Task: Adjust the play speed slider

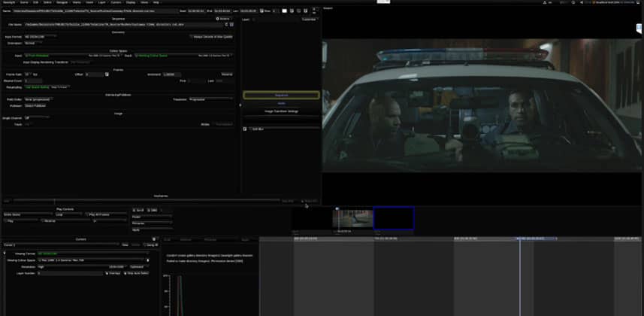Action: coord(110,221)
